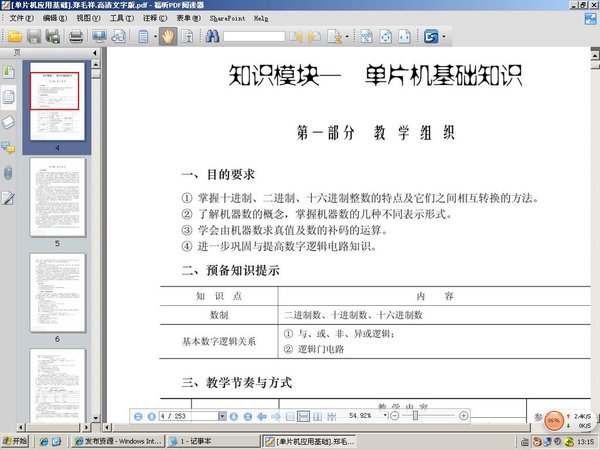Toggle single page layout mode
The width and height of the screenshot is (600, 450).
click(x=290, y=416)
